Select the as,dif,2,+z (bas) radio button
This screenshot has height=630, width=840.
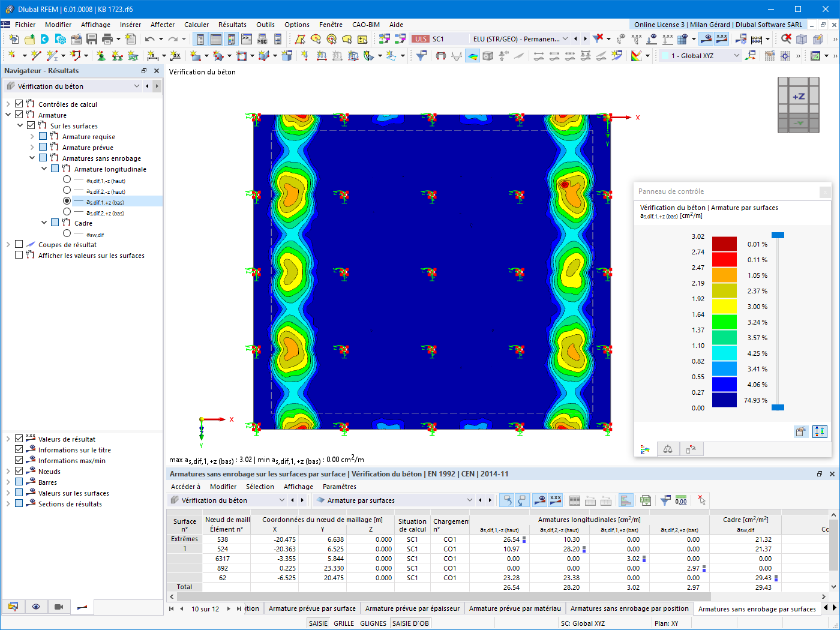click(x=67, y=212)
